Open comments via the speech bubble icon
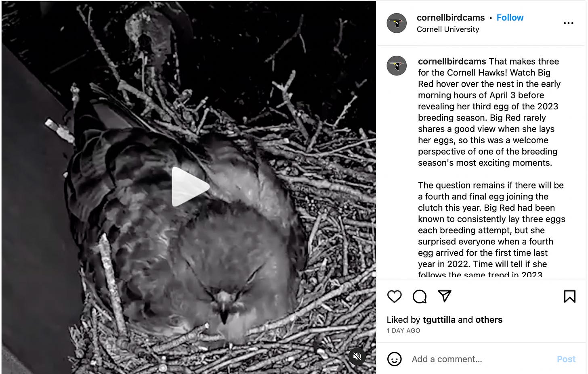The image size is (588, 374). (x=420, y=297)
